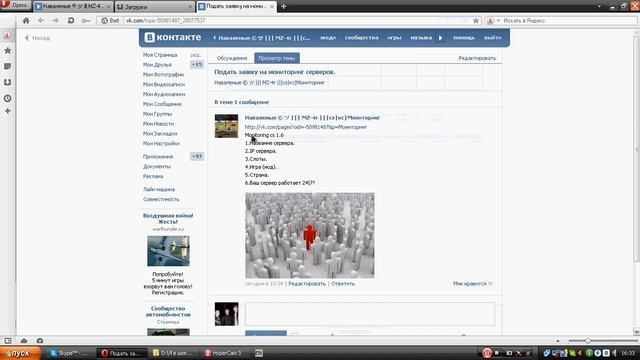Click ред. next to Моя Страница
This screenshot has width=640, height=360.
click(x=196, y=55)
